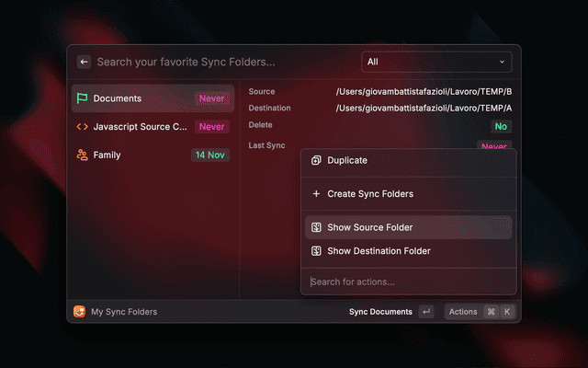The image size is (588, 368).
Task: Click the green flag Documents icon
Action: [83, 98]
